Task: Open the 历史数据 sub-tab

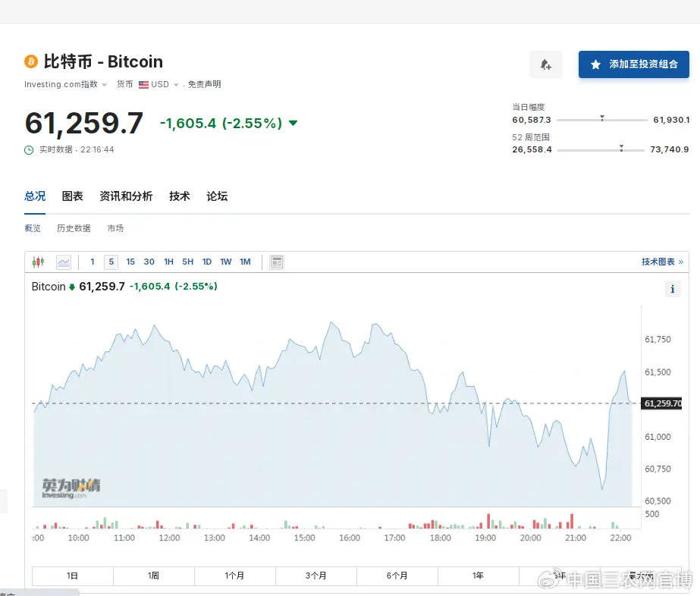Action: point(74,228)
